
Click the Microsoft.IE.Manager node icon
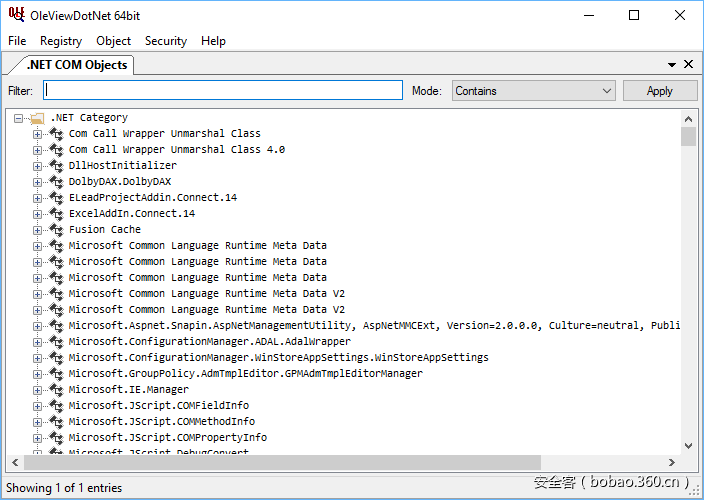click(56, 390)
